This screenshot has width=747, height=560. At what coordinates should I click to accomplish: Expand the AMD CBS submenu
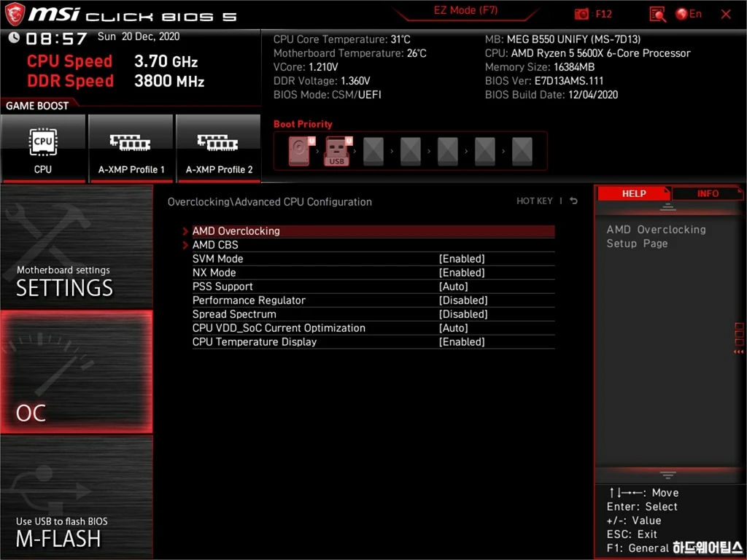(x=373, y=245)
